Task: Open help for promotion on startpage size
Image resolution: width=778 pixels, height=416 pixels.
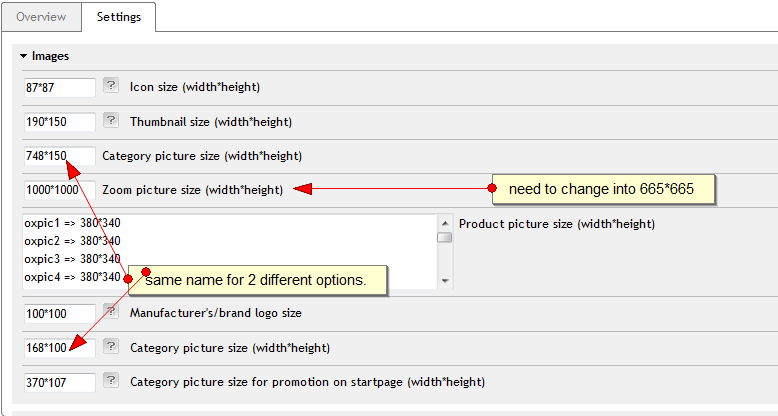Action: (x=111, y=382)
